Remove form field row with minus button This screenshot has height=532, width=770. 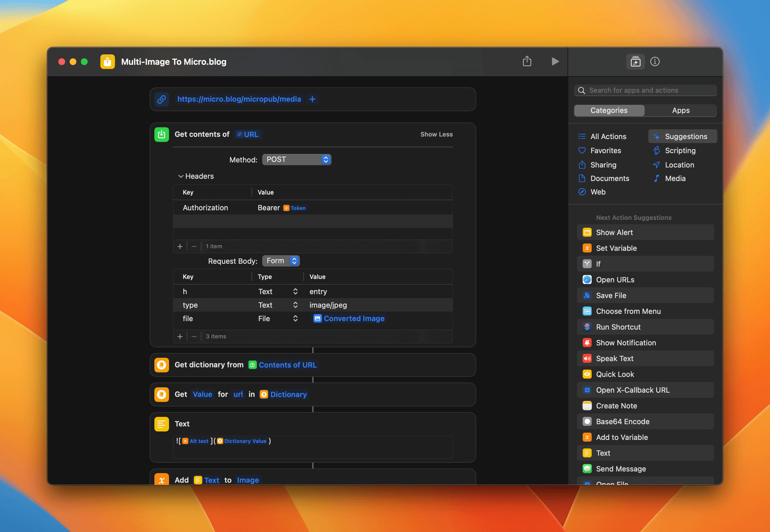click(x=194, y=337)
